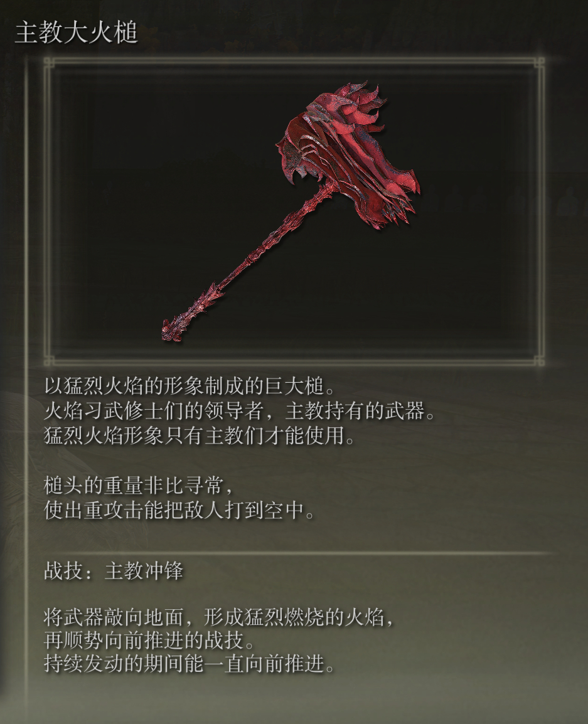Click the bottom-left corner ornament of the image frame
588x724 pixels.
pos(49,361)
